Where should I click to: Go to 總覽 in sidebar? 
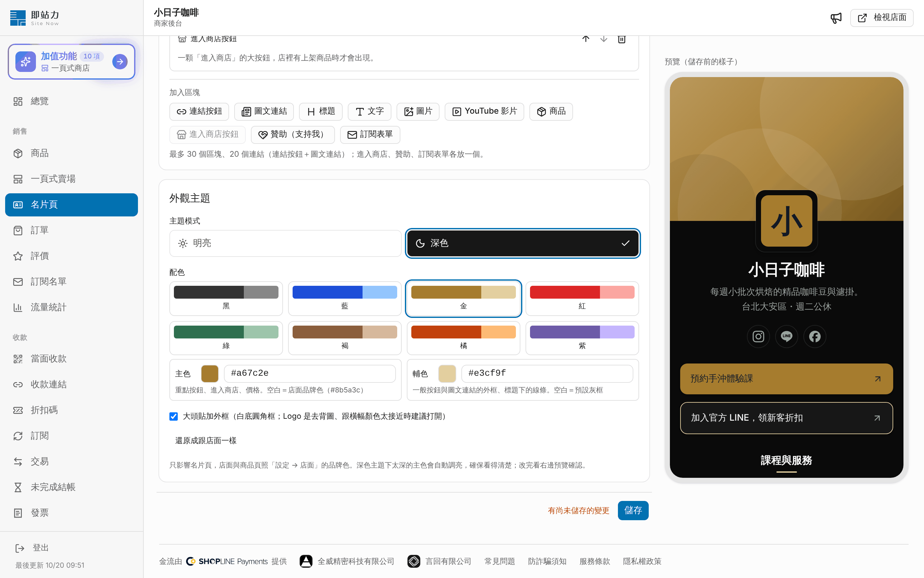click(x=72, y=101)
